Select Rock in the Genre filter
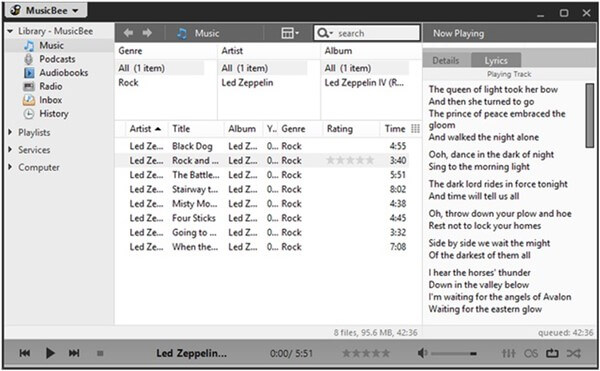 tap(128, 83)
